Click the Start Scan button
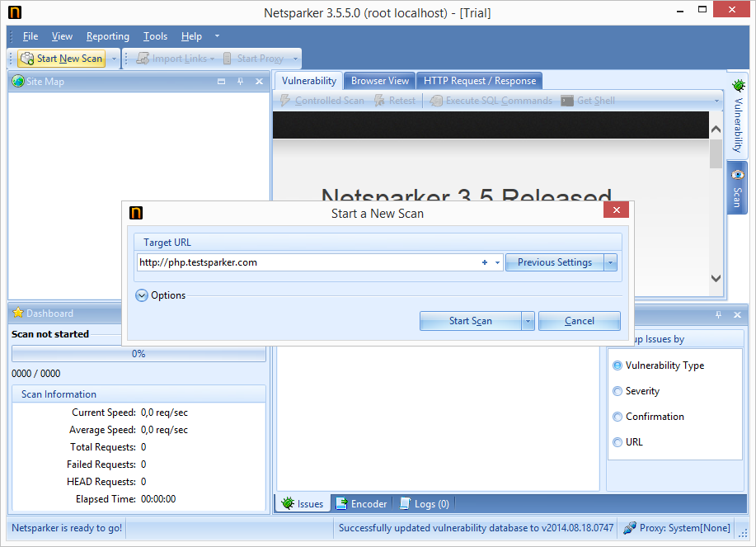This screenshot has height=547, width=756. (471, 321)
